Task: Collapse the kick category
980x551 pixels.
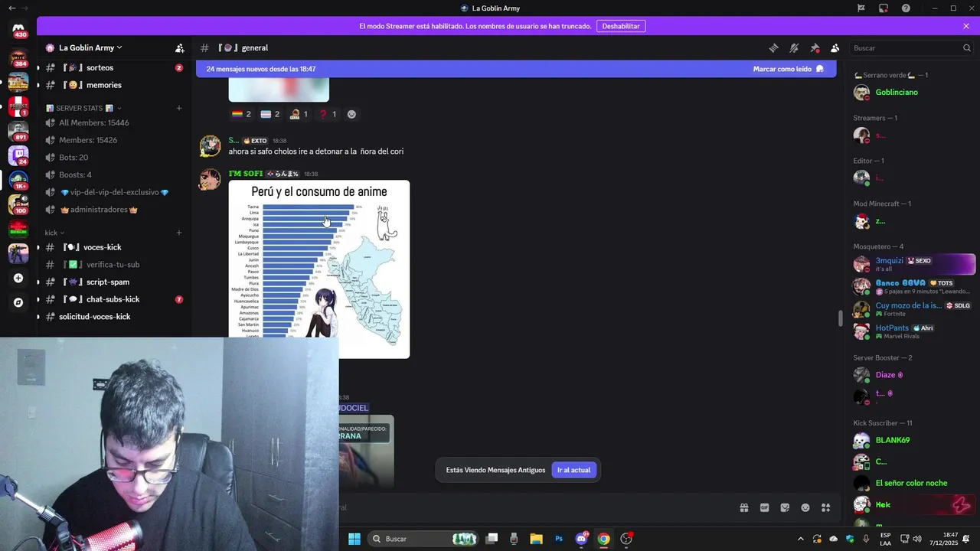Action: [54, 233]
